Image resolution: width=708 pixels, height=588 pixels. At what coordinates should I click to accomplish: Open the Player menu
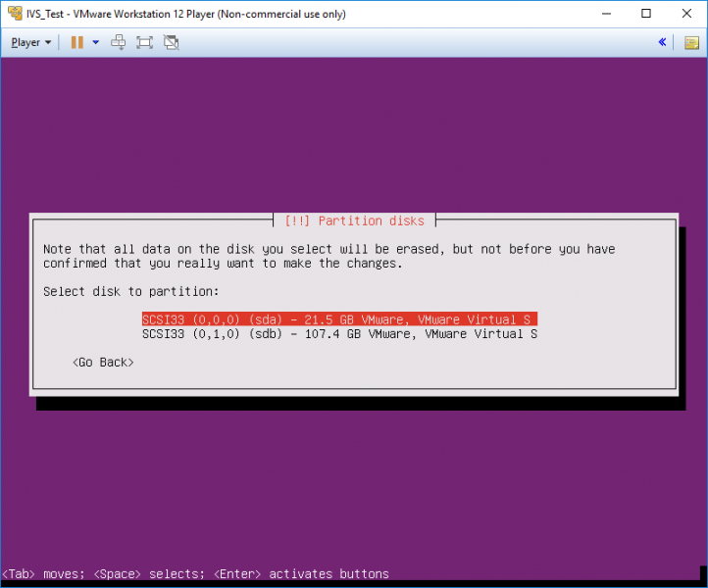30,42
